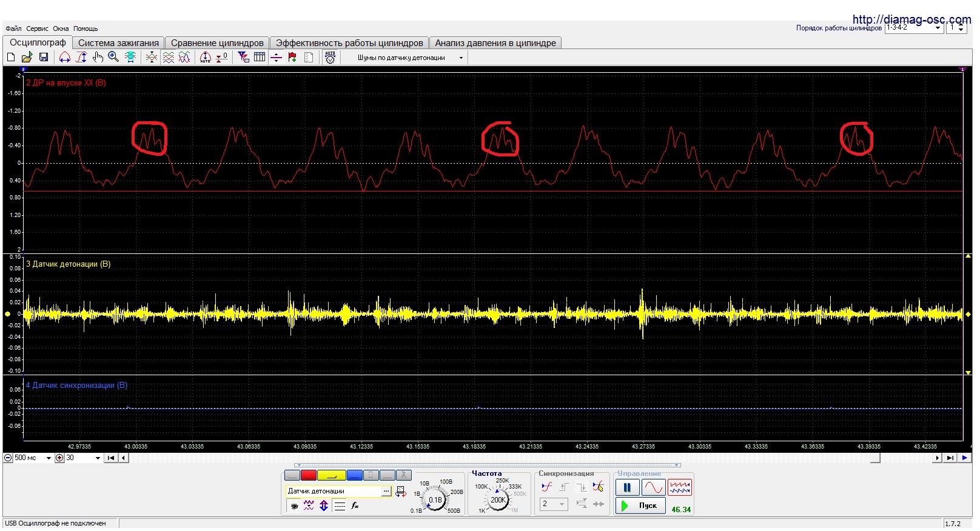Open the cylinder firing order 1-3-4-2 dropdown
980x531 pixels.
point(938,28)
